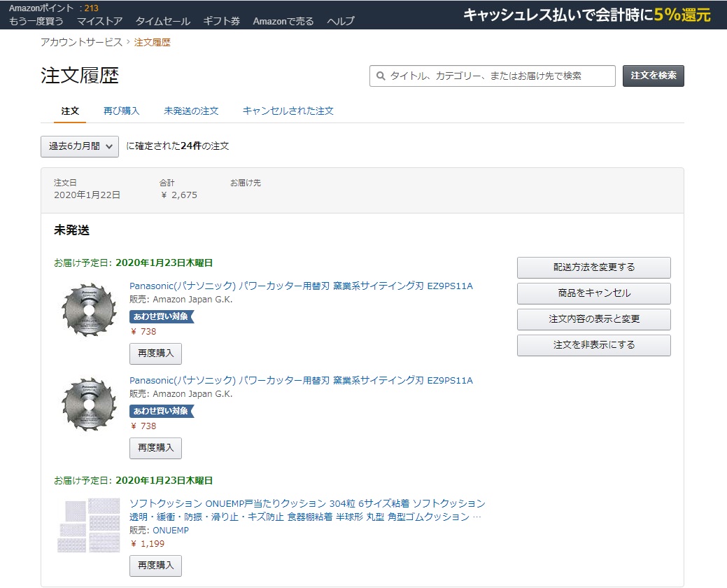Click Amazonポイント 213 balance
727x588 pixels.
[54, 8]
